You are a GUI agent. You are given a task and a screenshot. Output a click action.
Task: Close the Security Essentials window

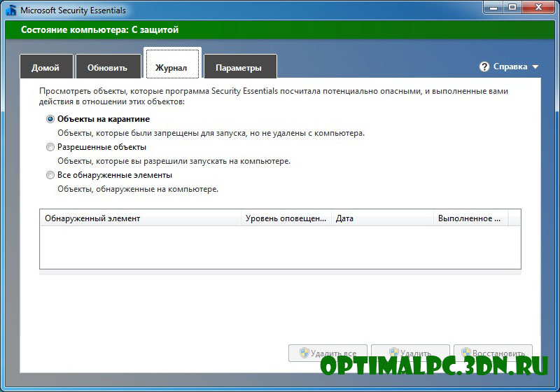(539, 7)
